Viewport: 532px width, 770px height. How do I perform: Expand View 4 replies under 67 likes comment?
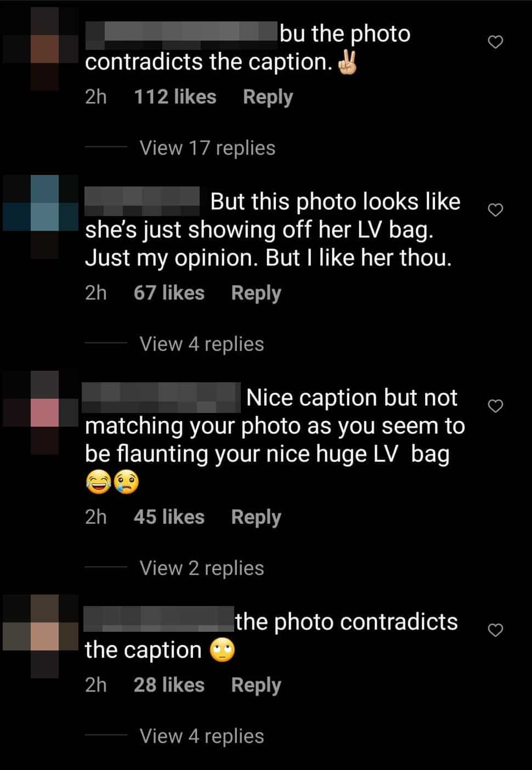202,344
